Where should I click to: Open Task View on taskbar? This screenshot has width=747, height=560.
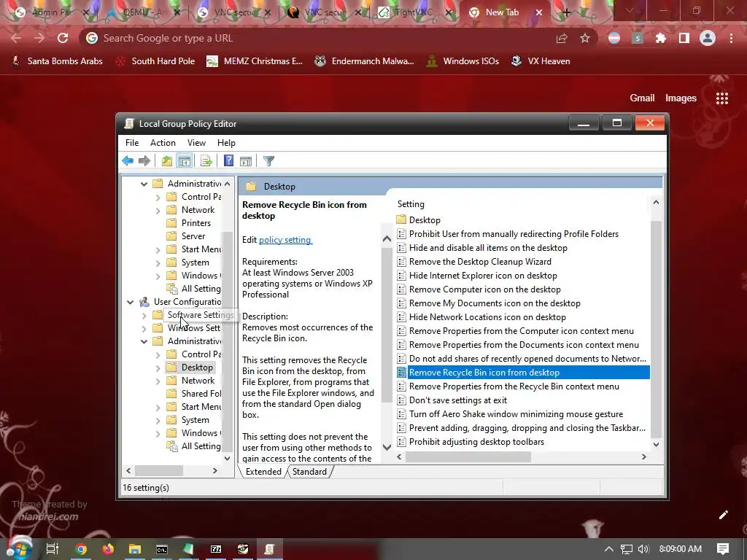click(x=53, y=549)
